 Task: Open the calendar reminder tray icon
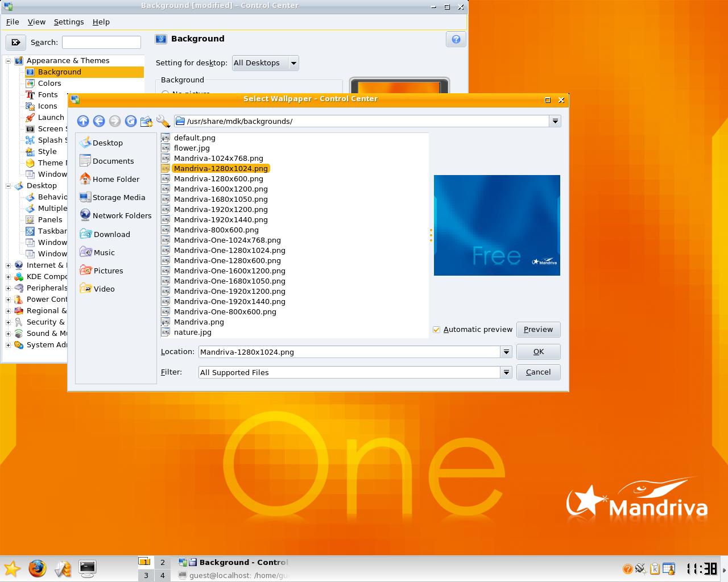pyautogui.click(x=669, y=568)
